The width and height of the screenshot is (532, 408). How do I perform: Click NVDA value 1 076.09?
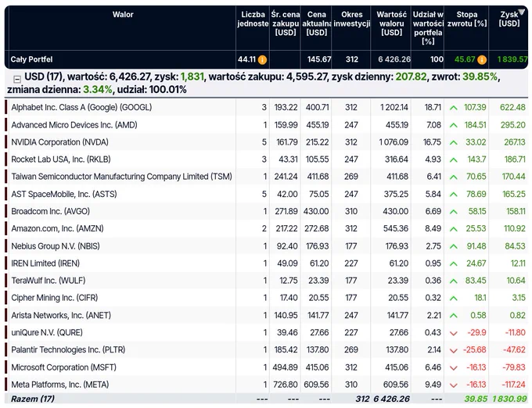click(394, 142)
